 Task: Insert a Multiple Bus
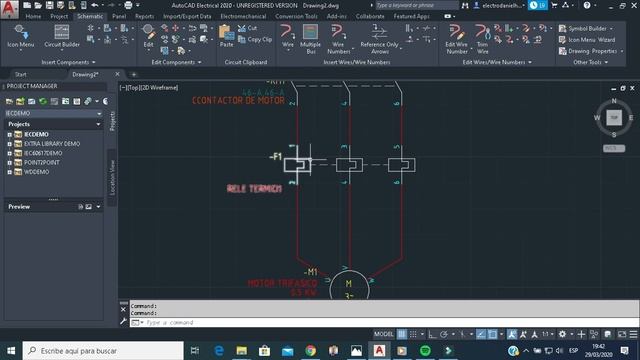point(310,39)
